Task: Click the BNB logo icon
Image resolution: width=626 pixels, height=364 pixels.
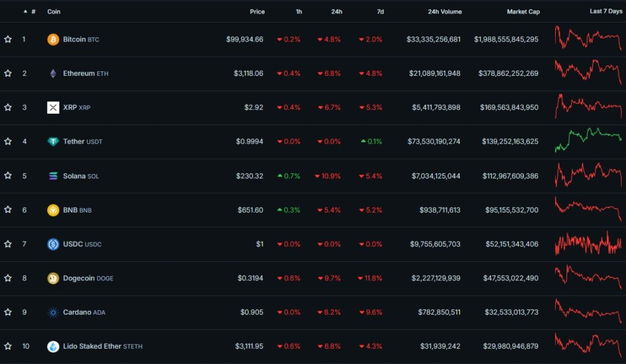Action: (53, 209)
